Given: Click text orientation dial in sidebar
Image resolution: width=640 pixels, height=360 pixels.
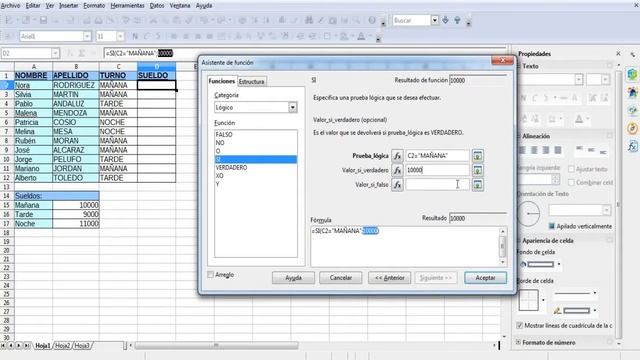Looking at the screenshot, I should 529,213.
